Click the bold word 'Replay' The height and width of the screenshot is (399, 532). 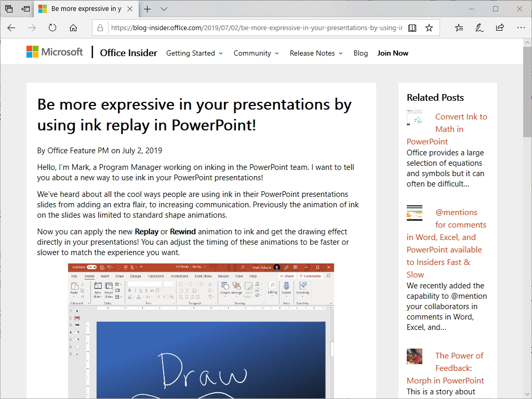(147, 232)
